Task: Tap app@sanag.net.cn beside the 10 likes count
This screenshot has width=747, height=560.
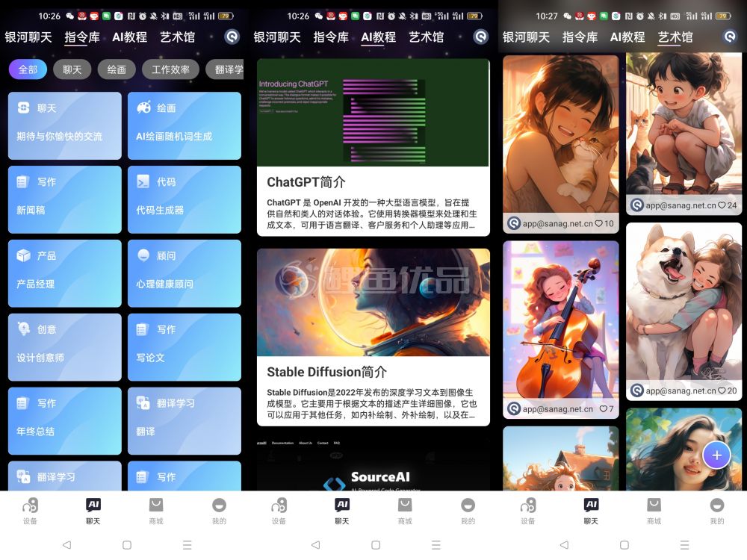Action: tap(557, 223)
